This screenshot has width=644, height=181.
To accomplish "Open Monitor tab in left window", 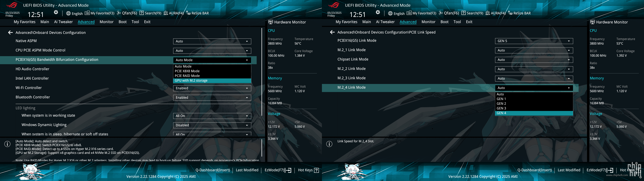I will 107,22.
